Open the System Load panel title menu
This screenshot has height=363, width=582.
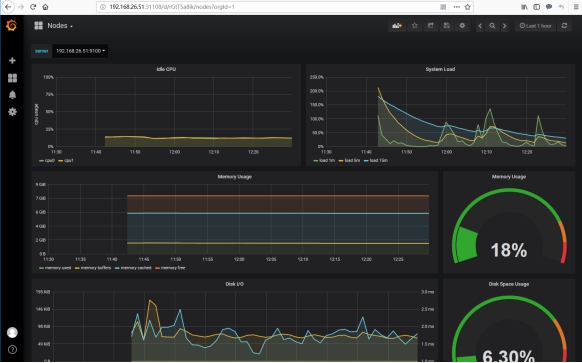click(x=440, y=69)
